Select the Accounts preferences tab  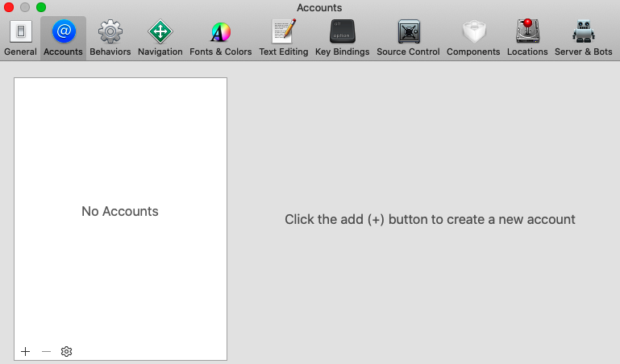[x=63, y=38]
